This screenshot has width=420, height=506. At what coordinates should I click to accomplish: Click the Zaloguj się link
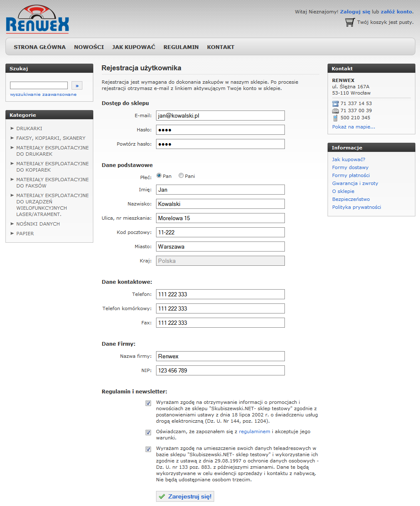[355, 12]
